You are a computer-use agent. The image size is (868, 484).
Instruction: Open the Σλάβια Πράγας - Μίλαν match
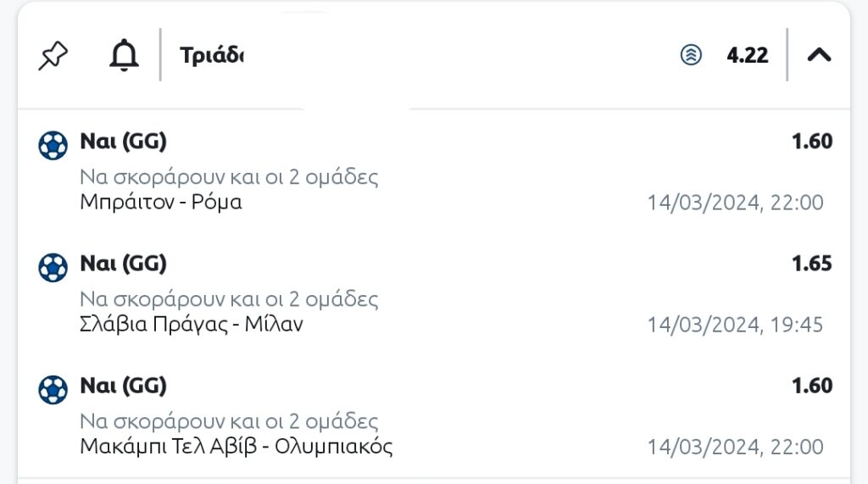[x=192, y=324]
